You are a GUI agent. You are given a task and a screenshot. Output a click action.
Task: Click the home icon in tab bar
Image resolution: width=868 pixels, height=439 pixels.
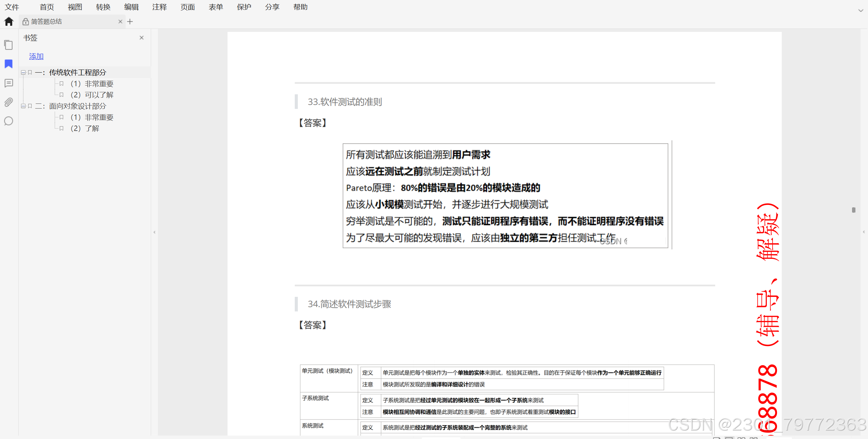pos(9,22)
